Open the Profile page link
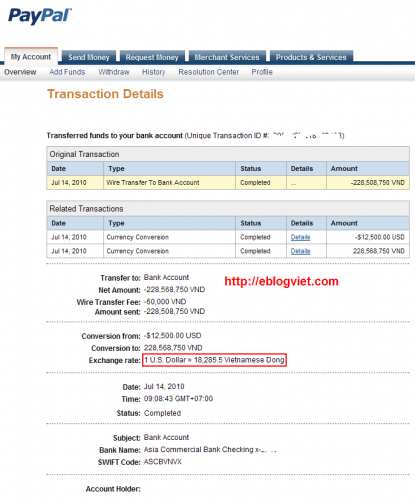Image resolution: width=415 pixels, height=500 pixels. pyautogui.click(x=262, y=72)
